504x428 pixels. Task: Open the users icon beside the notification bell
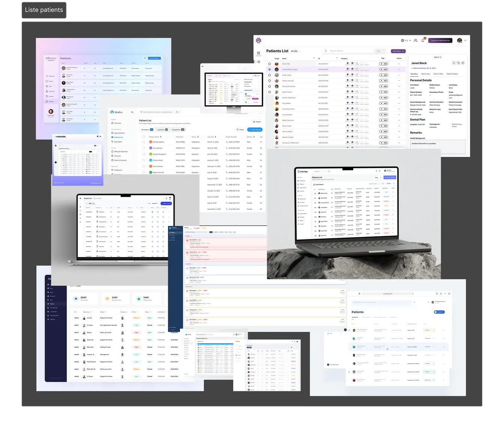[x=415, y=40]
